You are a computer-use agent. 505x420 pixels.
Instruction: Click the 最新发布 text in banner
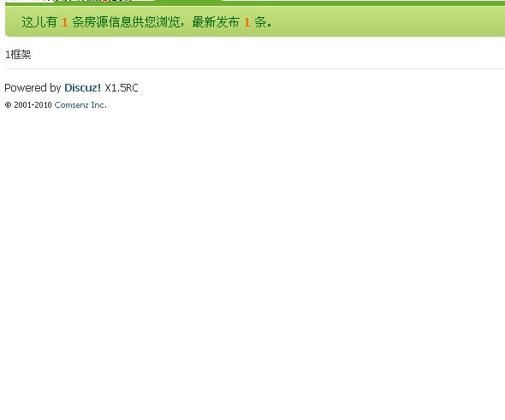pos(216,22)
